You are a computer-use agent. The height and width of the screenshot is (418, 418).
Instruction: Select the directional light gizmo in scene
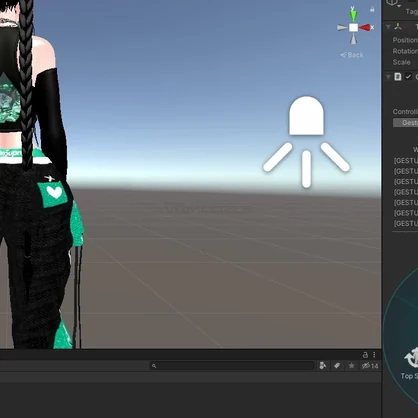[x=306, y=142]
